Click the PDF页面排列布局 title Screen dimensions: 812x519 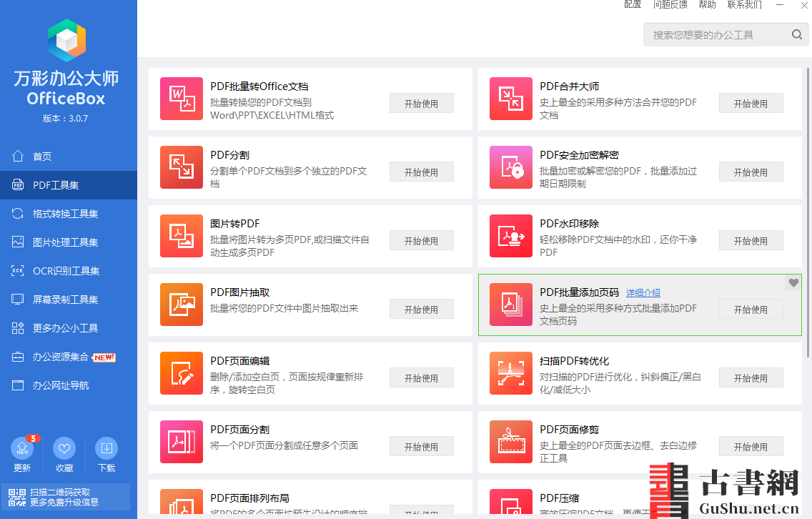pos(249,498)
